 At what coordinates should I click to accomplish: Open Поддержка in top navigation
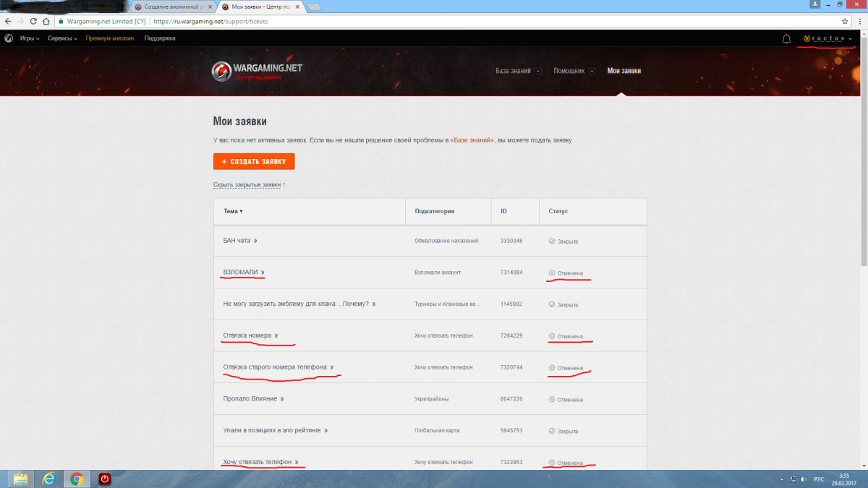(x=160, y=38)
